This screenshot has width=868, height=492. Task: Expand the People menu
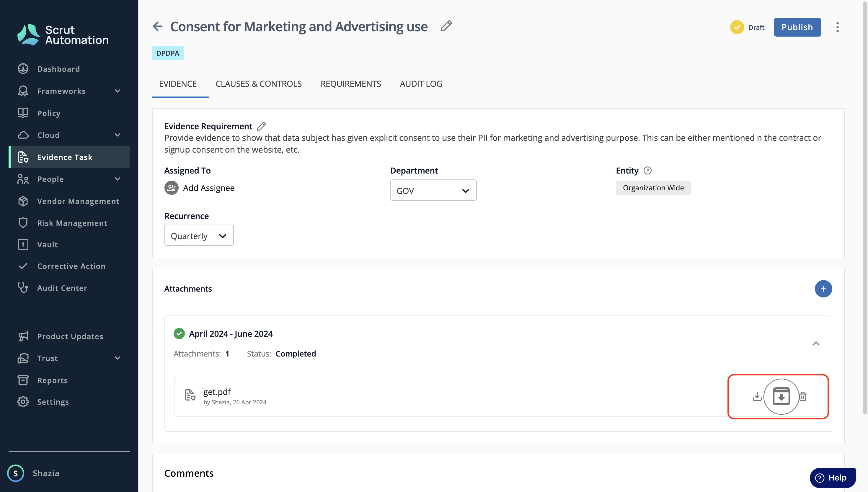pos(117,179)
